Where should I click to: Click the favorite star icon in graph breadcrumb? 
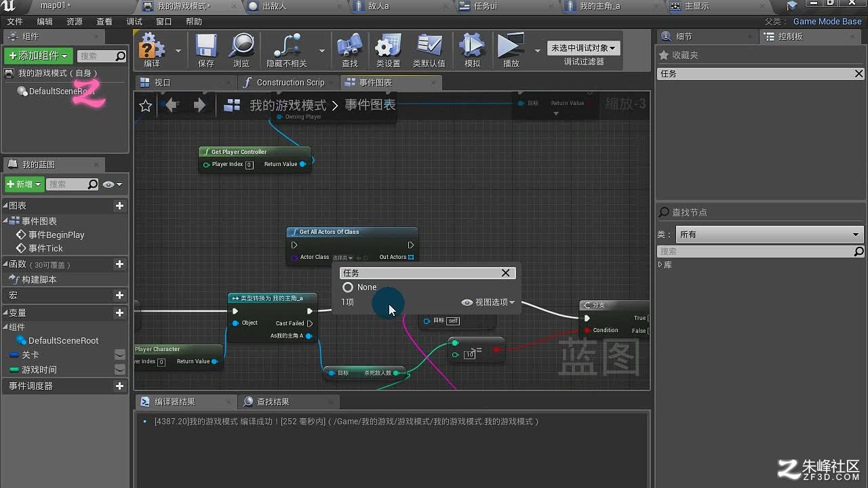coord(145,105)
